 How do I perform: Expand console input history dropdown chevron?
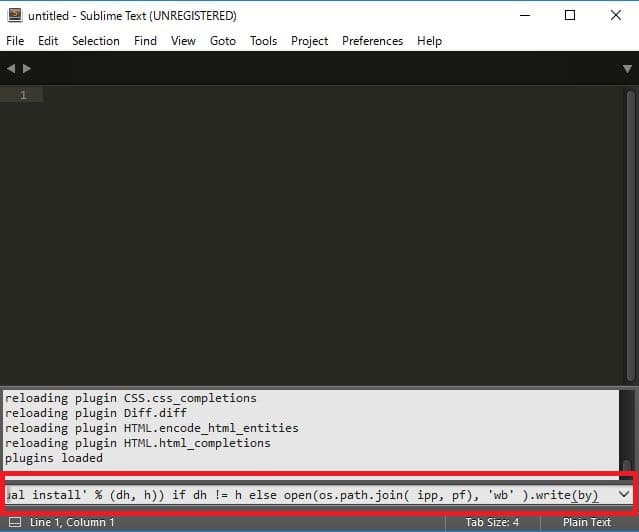624,494
